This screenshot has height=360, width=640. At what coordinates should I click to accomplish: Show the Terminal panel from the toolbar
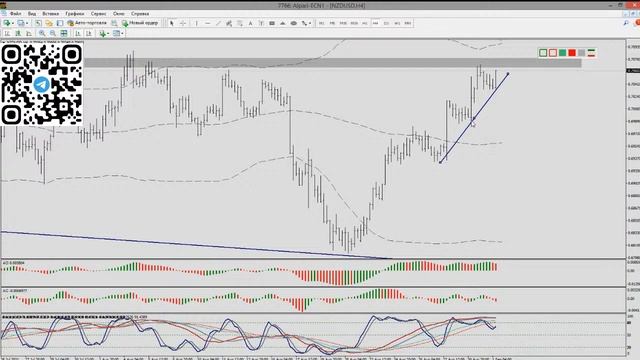point(60,23)
